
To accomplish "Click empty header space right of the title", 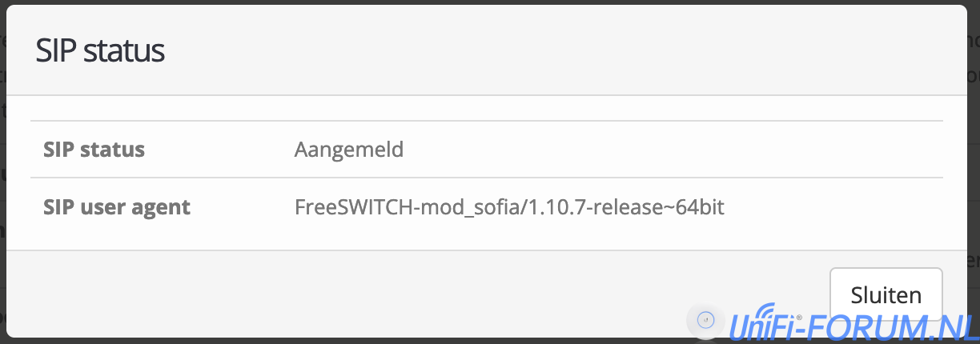I will [560, 51].
